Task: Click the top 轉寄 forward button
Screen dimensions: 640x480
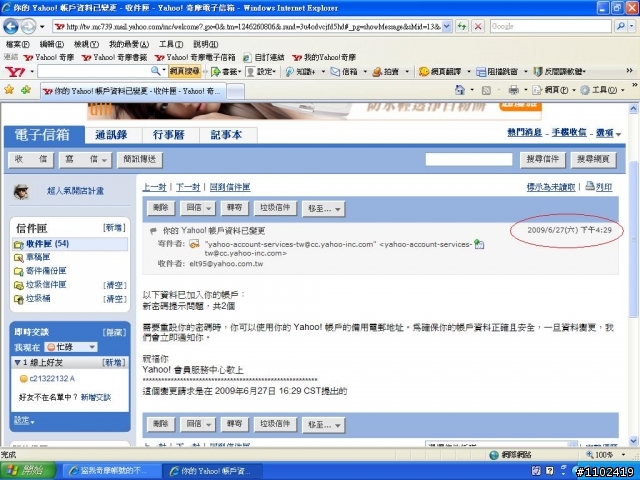Action: pos(234,208)
